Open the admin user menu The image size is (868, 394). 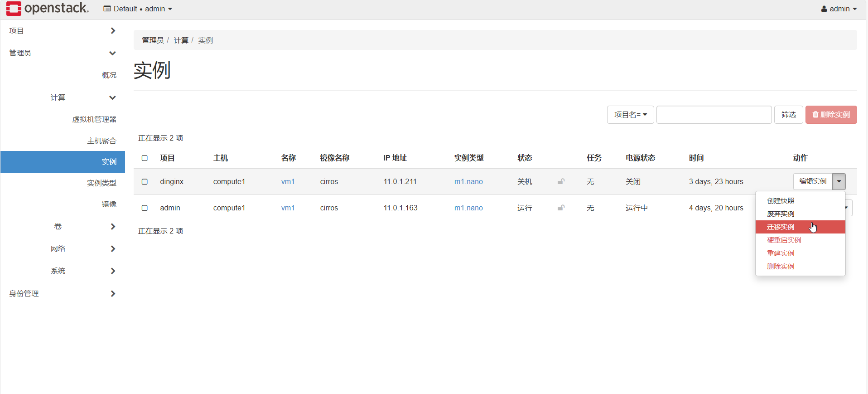[839, 9]
